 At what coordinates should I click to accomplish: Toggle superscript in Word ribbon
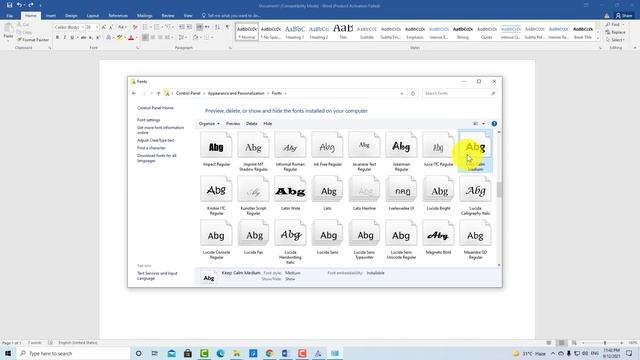click(98, 38)
